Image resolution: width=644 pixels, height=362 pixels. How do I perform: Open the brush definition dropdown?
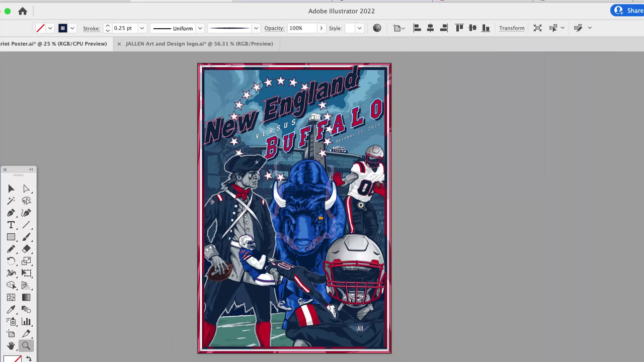point(256,28)
